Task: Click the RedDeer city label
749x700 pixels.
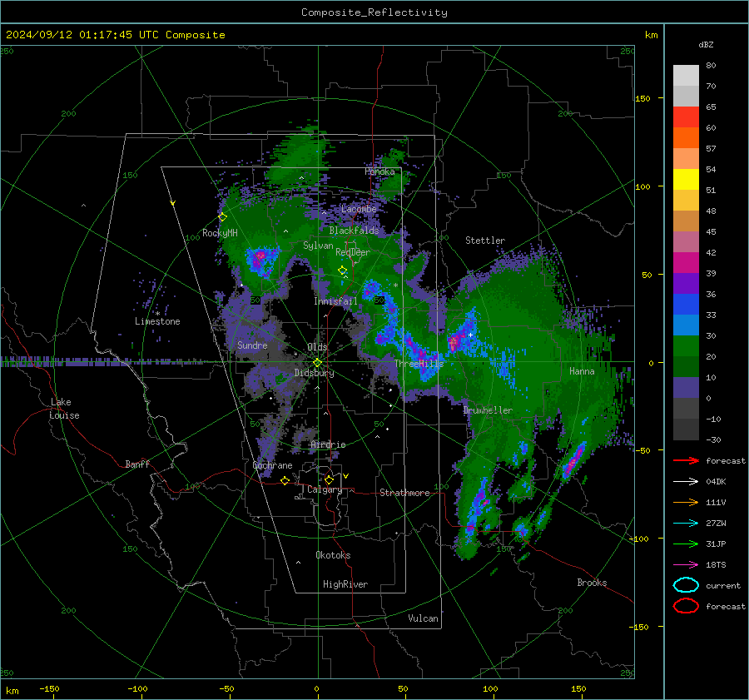Action: 353,252
